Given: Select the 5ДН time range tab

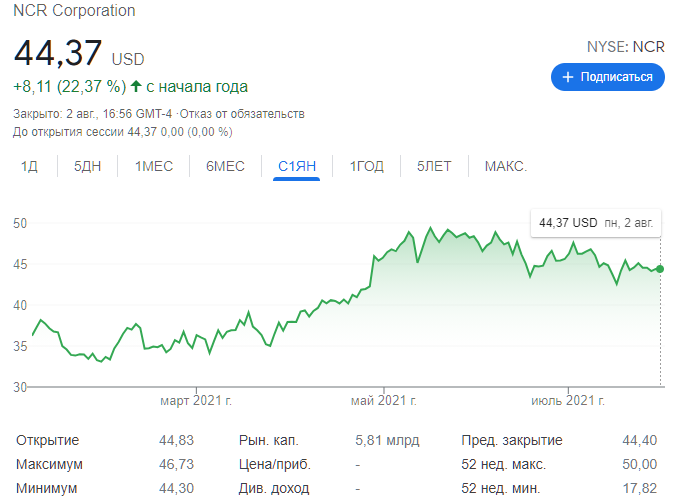Looking at the screenshot, I should 87,167.
